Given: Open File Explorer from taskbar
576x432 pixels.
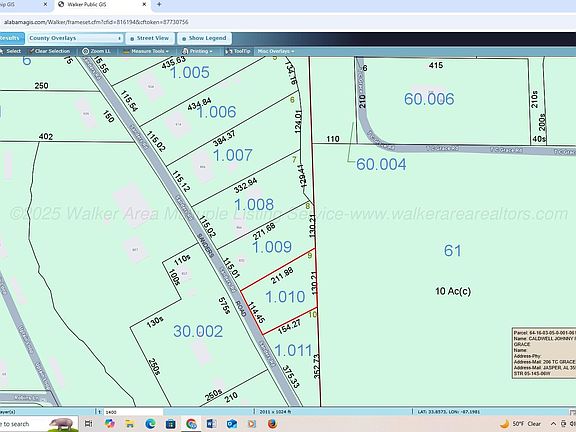Looking at the screenshot, I should pyautogui.click(x=130, y=424).
